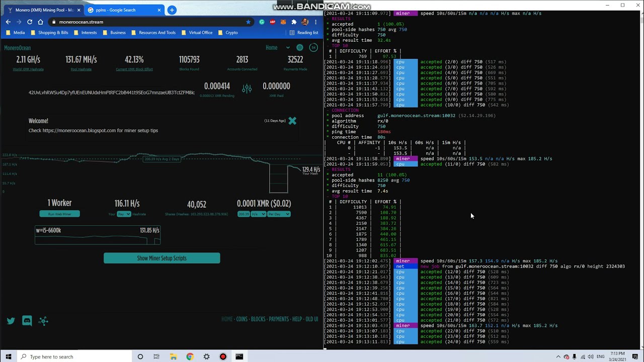Image resolution: width=644 pixels, height=362 pixels.
Task: Go to HELP in the footer
Action: click(x=297, y=319)
